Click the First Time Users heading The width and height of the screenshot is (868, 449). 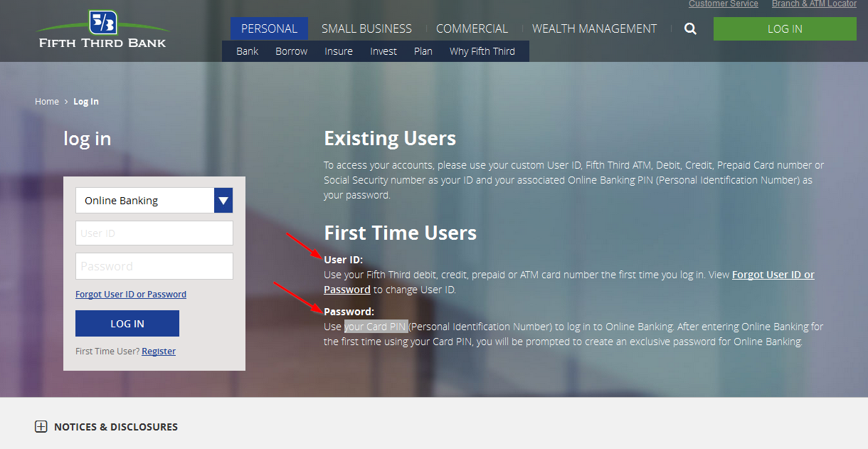400,233
